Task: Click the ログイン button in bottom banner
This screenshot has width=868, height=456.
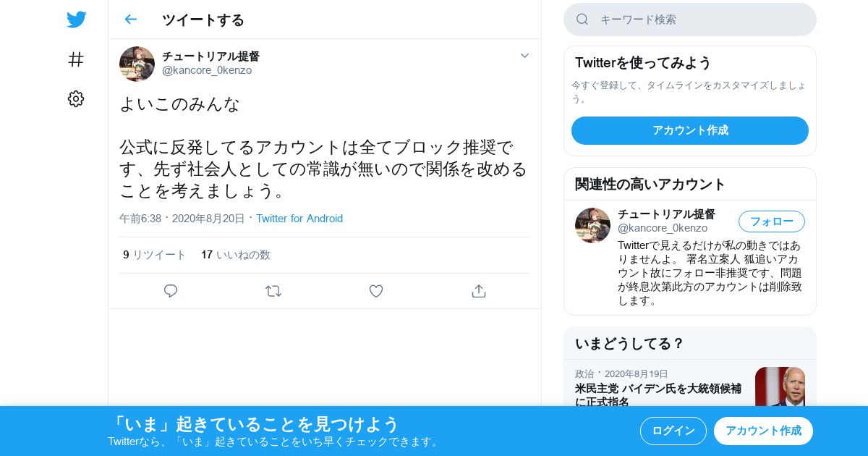Action: (673, 431)
